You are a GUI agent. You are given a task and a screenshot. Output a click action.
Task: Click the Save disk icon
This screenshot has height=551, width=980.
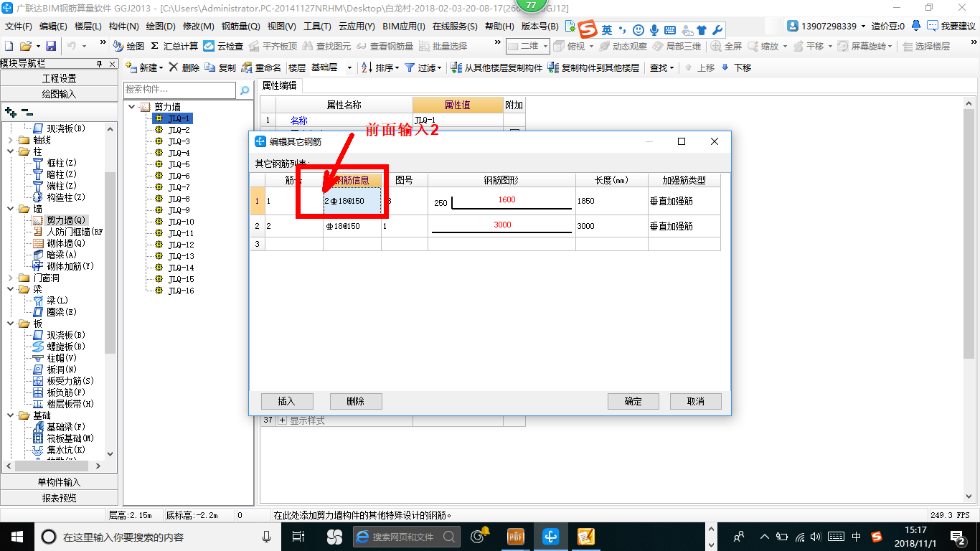51,46
